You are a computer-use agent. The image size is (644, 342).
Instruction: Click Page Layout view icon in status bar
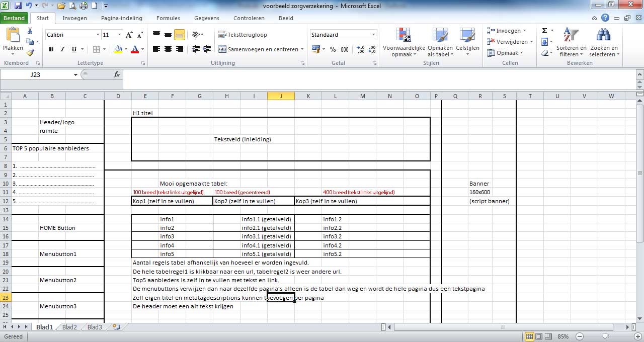coord(538,336)
